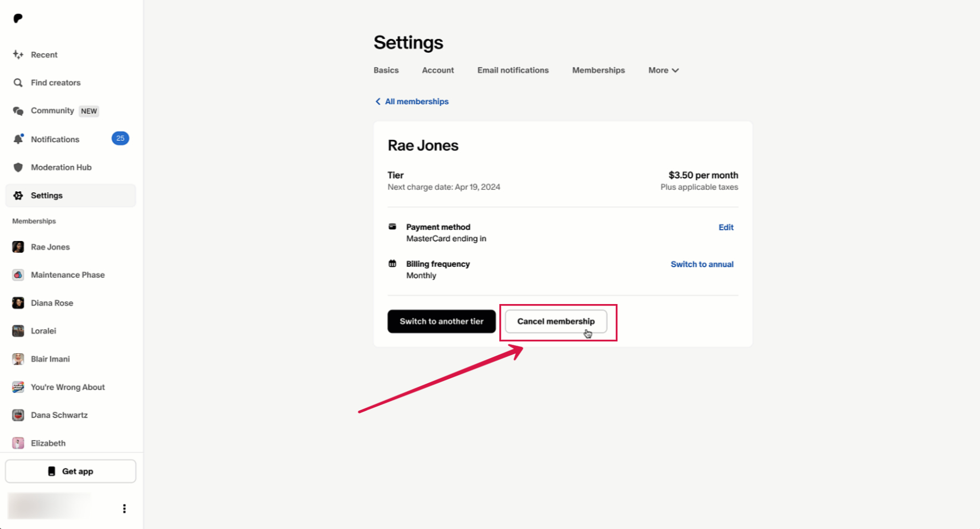Click the Get app button

coord(71,471)
